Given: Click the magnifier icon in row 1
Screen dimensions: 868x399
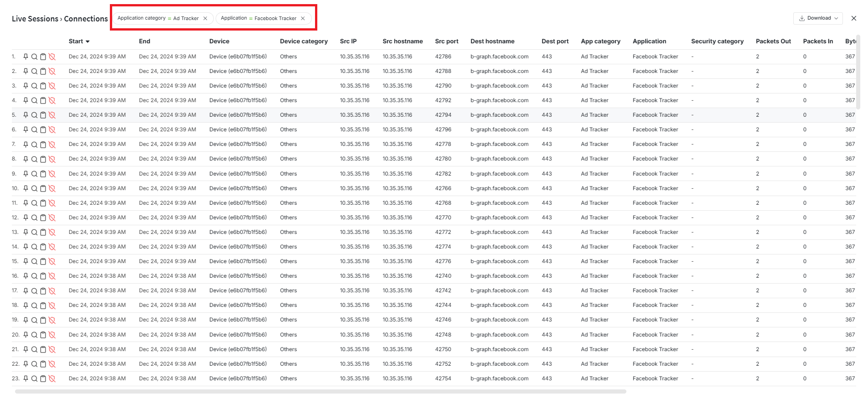Looking at the screenshot, I should [x=34, y=57].
